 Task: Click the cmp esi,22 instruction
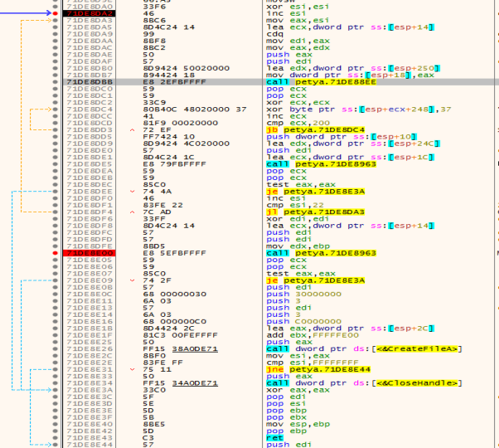295,206
